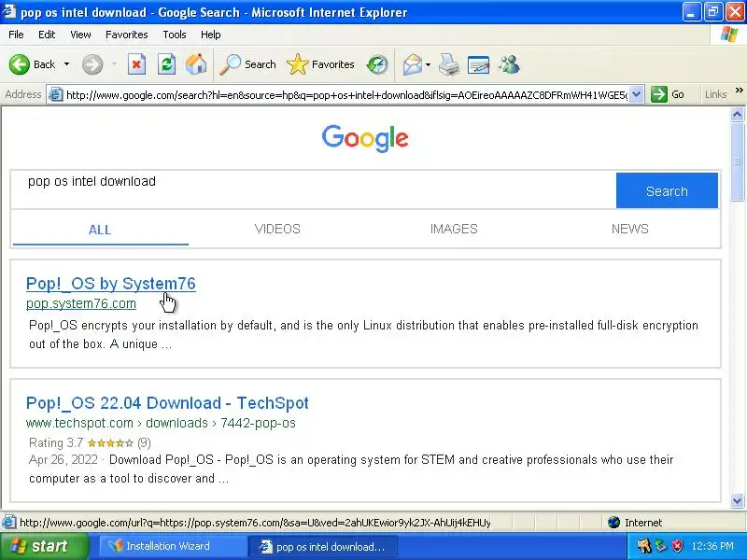
Task: Click the IE icon in the title bar
Action: point(9,11)
